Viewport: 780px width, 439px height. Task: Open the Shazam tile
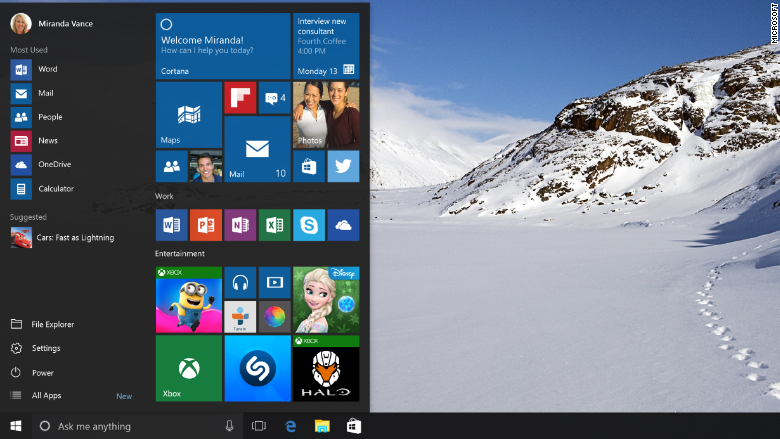pos(257,368)
